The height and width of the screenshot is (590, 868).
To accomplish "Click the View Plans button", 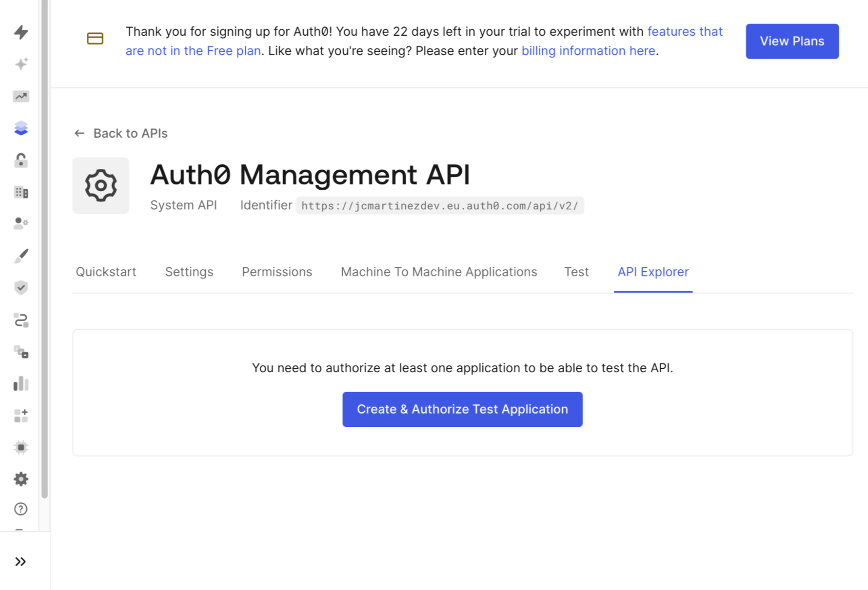I will point(792,41).
